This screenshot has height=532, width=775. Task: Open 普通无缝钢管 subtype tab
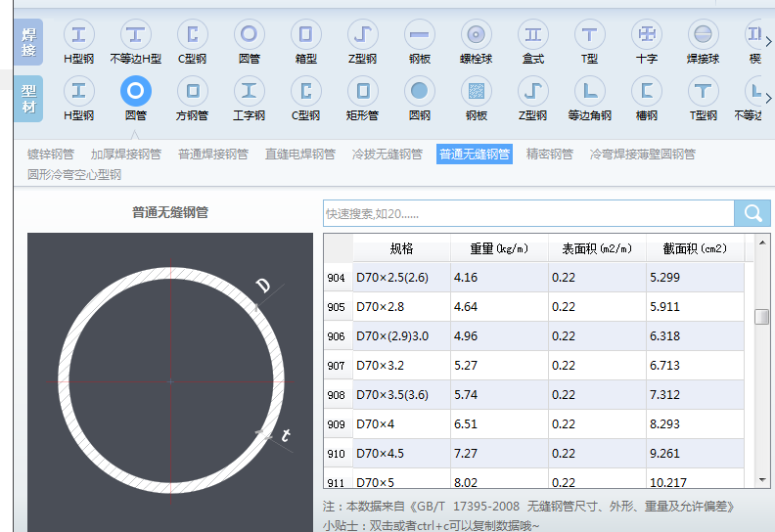tap(475, 155)
